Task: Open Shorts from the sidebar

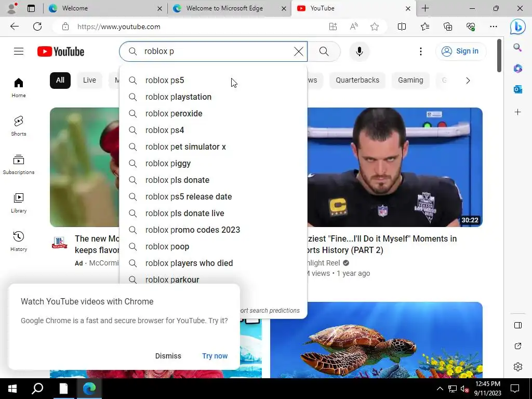Action: 19,126
